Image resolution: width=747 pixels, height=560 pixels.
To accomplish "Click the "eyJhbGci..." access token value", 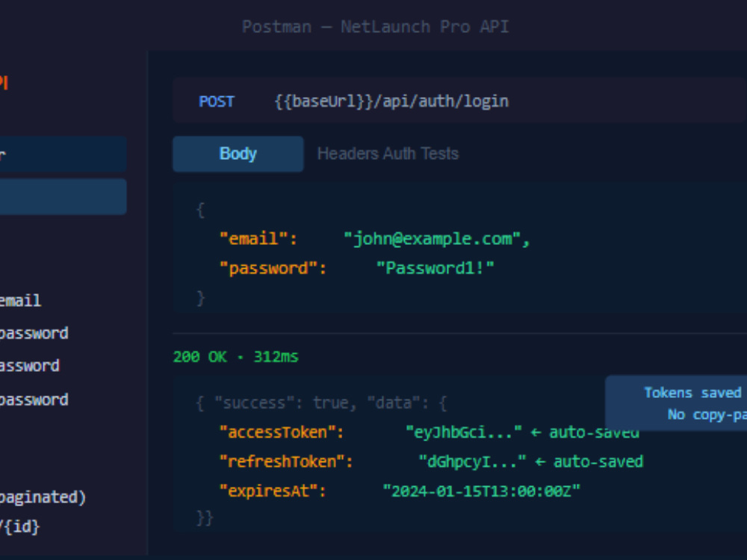I will point(464,432).
